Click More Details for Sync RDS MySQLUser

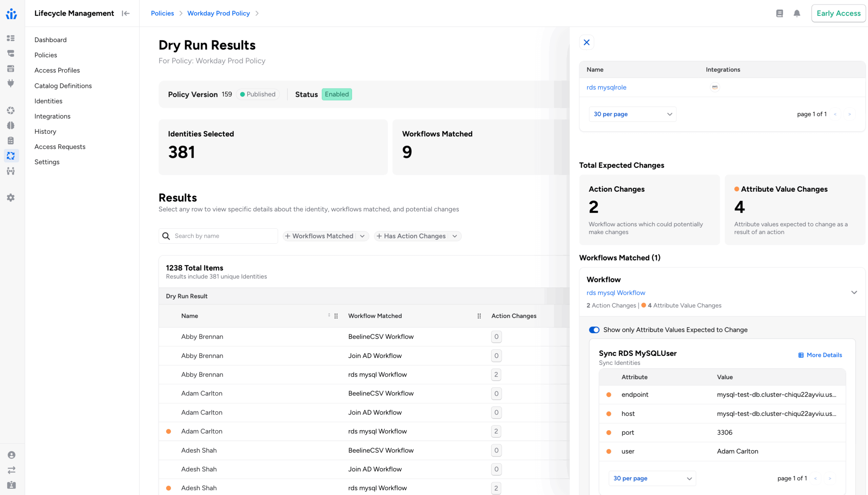820,355
